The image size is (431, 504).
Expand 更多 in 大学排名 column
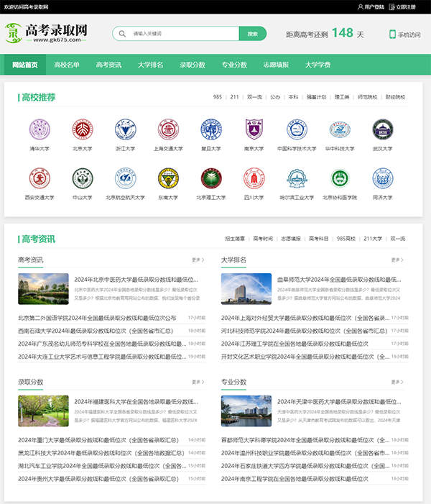click(397, 260)
